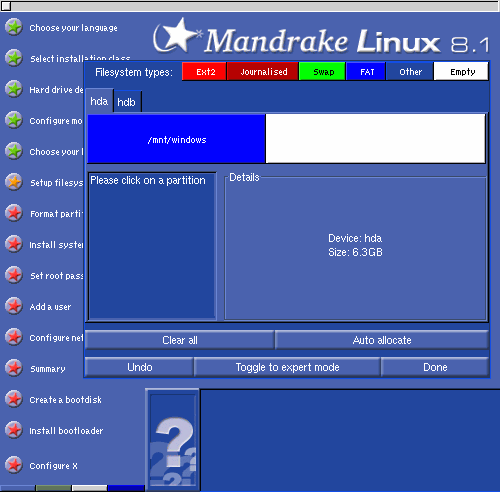The width and height of the screenshot is (500, 492).
Task: Click the red star next to Configure X
Action: [14, 465]
